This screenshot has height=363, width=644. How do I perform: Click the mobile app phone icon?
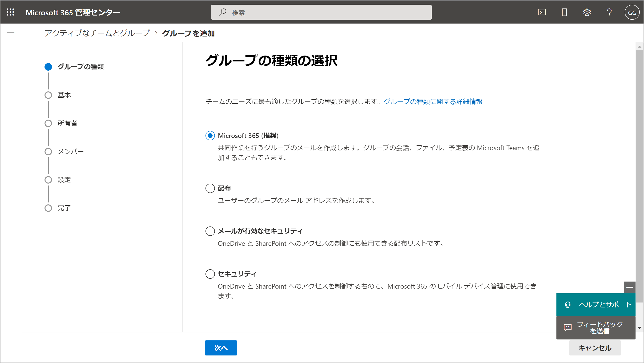point(564,12)
